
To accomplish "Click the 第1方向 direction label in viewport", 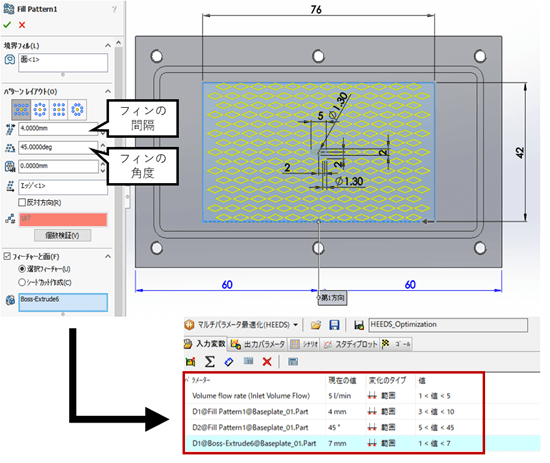I will pos(332,298).
